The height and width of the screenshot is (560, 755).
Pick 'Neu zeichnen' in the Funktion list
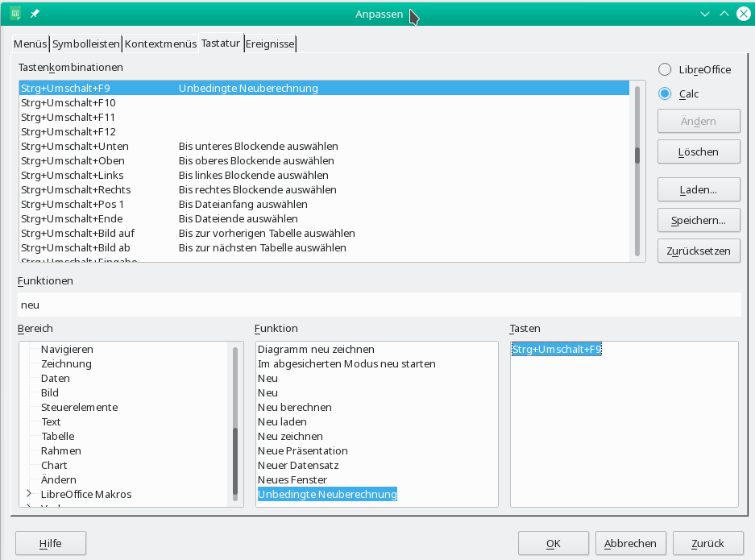coord(290,436)
